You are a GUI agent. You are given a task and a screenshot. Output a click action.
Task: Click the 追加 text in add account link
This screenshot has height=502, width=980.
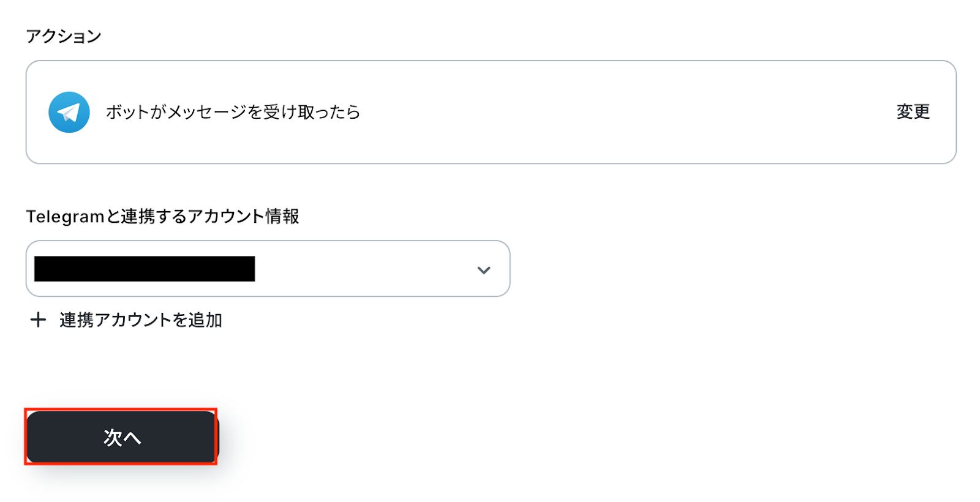point(205,320)
